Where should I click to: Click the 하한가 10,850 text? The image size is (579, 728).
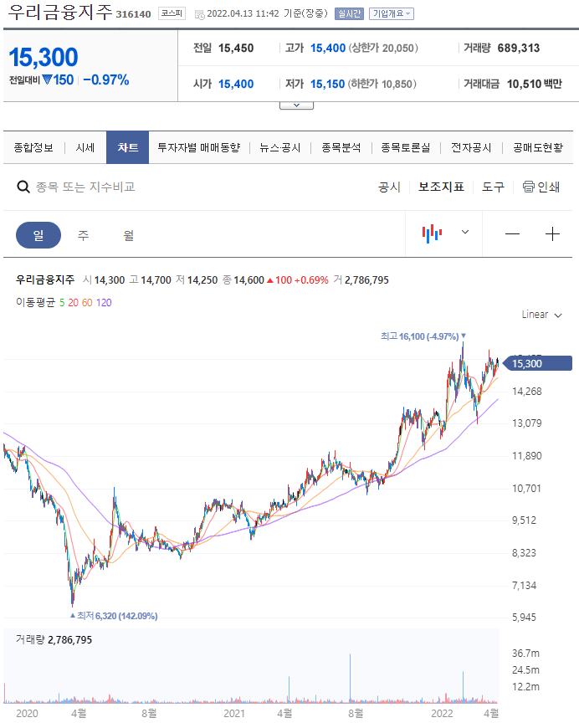tap(382, 84)
